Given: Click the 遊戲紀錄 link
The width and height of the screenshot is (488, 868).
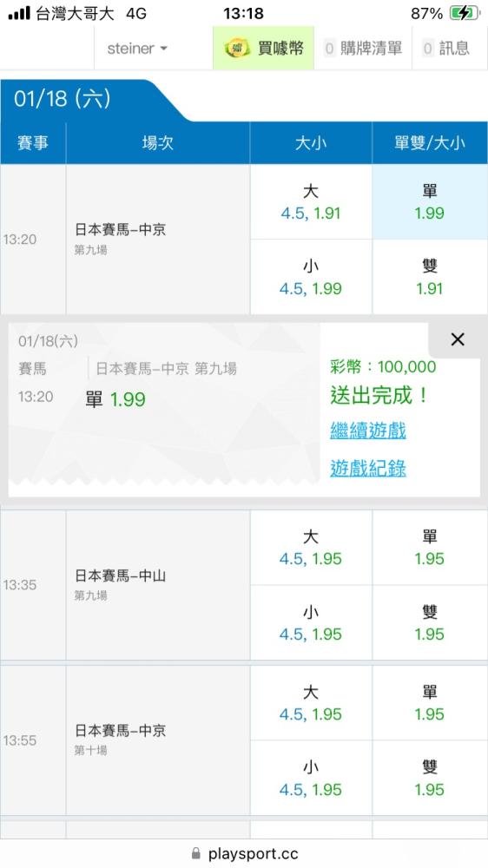Looking at the screenshot, I should pos(368,469).
